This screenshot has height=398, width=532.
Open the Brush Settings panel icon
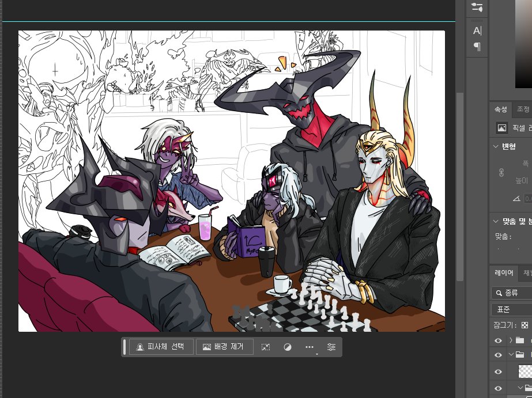click(477, 7)
